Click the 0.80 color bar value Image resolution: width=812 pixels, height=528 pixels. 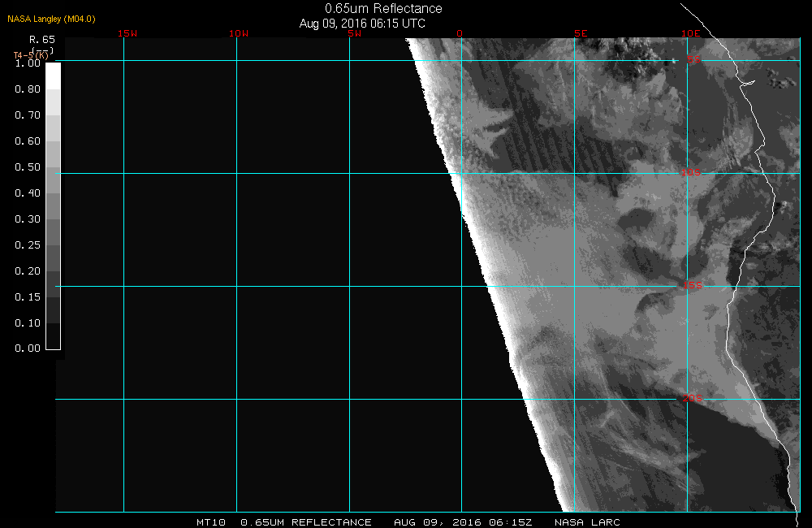coord(28,89)
